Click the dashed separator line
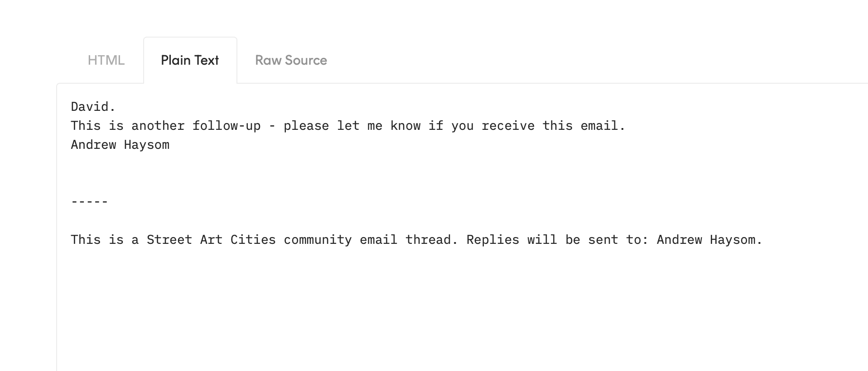This screenshot has width=868, height=371. point(89,202)
